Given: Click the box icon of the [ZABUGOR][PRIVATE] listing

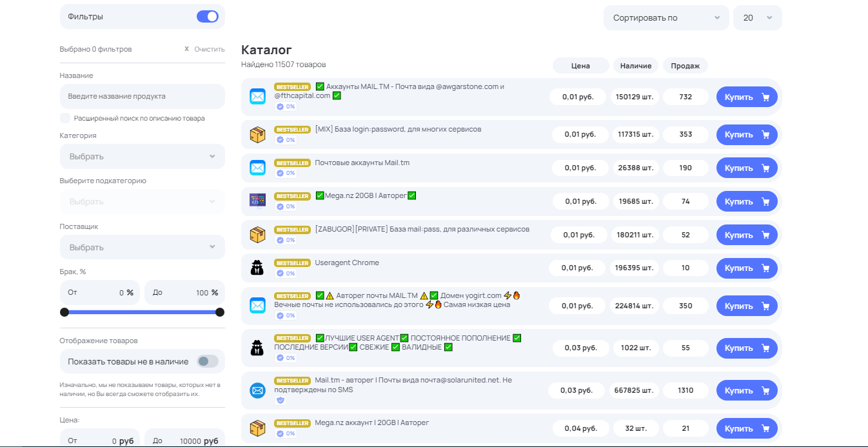Looking at the screenshot, I should coord(257,235).
